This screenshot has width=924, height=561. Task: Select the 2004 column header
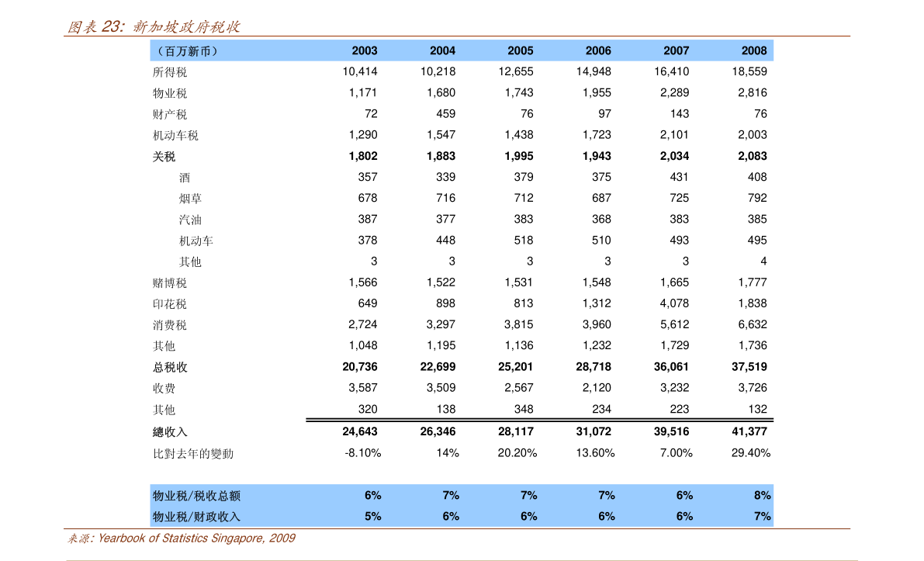pyautogui.click(x=442, y=50)
